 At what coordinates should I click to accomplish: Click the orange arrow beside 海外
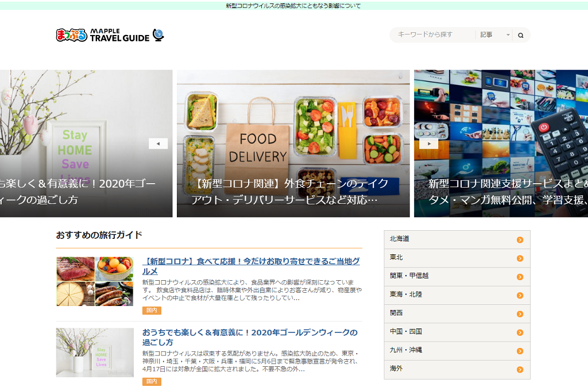(x=520, y=370)
